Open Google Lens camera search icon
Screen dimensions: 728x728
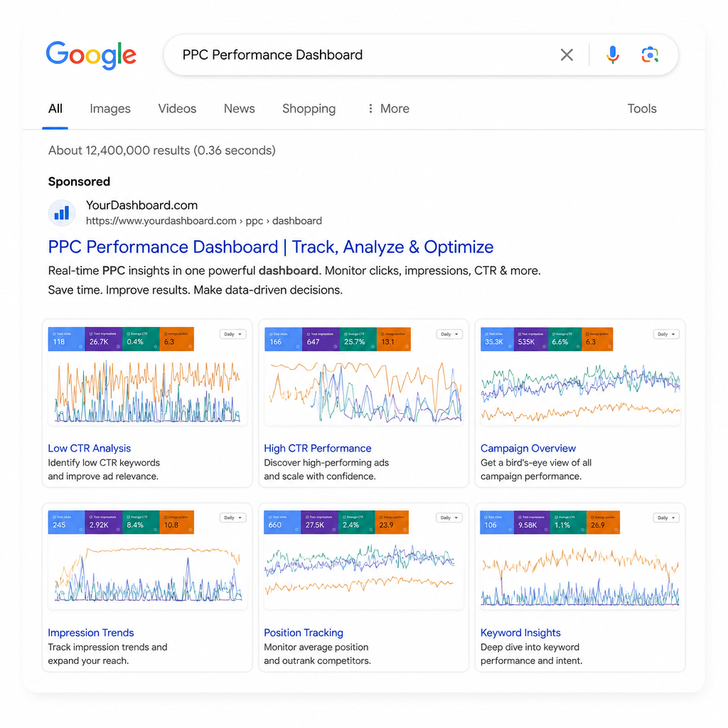click(x=650, y=55)
